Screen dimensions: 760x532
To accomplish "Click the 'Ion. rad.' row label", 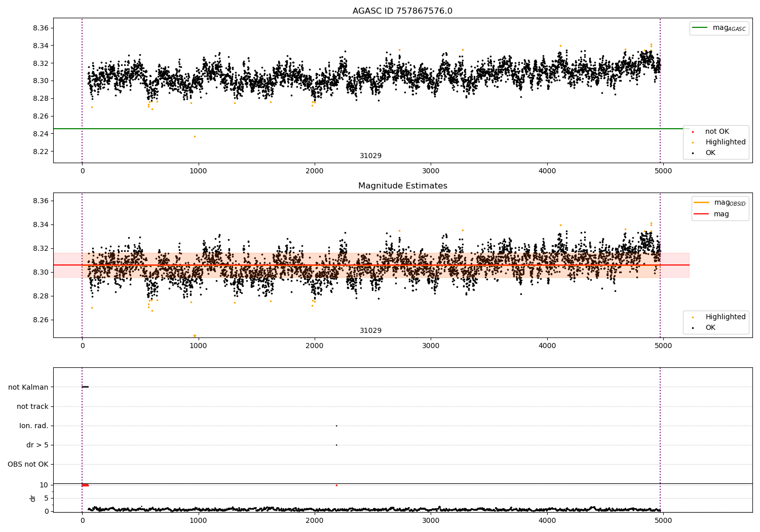I will pos(34,426).
